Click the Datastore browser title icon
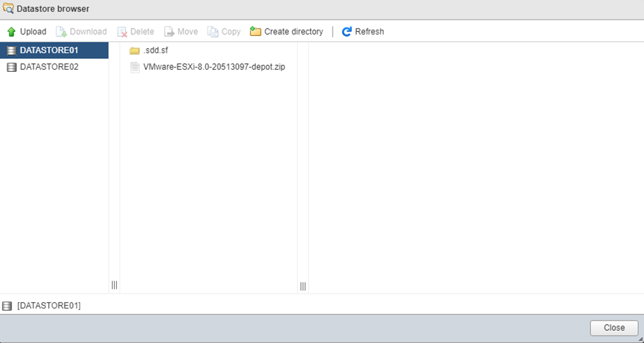644x343 pixels. coord(8,9)
